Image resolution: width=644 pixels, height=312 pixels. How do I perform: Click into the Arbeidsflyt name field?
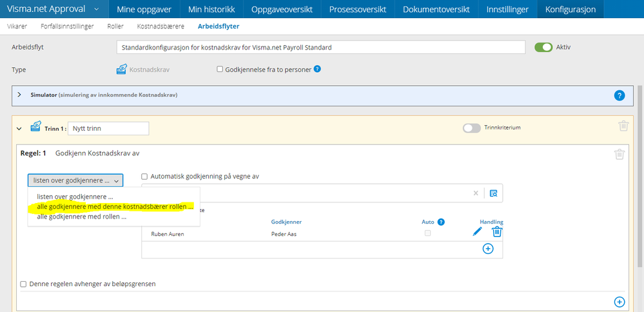321,47
